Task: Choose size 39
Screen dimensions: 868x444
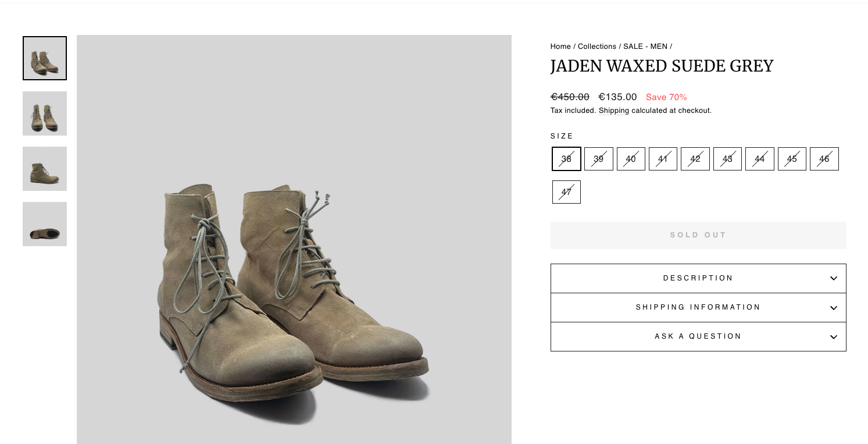Action: click(x=599, y=159)
